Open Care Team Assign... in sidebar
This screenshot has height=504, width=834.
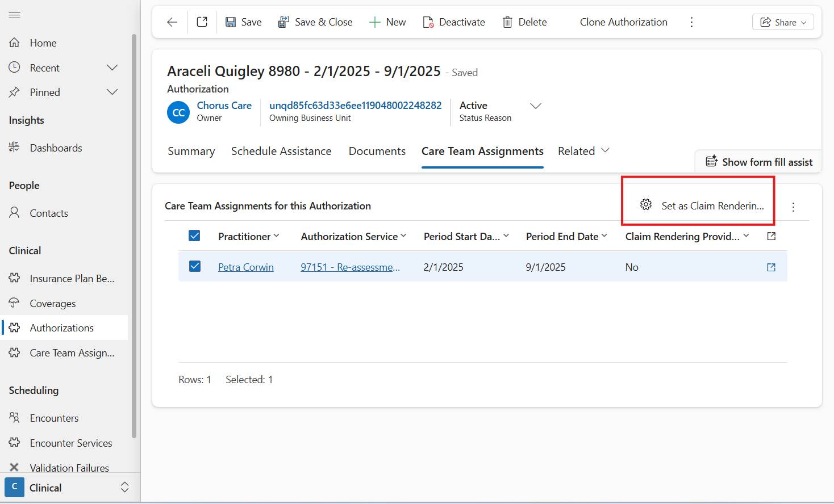(x=65, y=352)
